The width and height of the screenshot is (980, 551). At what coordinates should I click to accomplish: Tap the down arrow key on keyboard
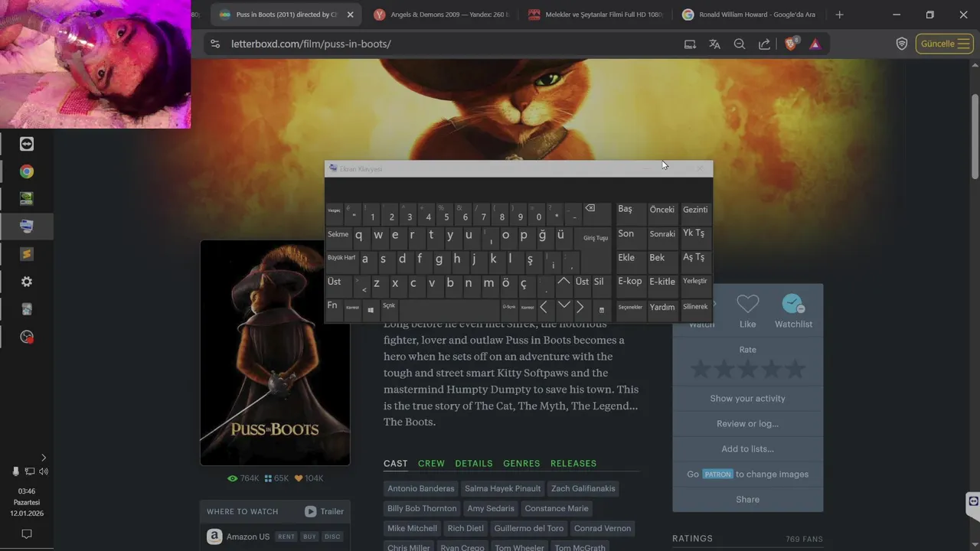(x=563, y=308)
